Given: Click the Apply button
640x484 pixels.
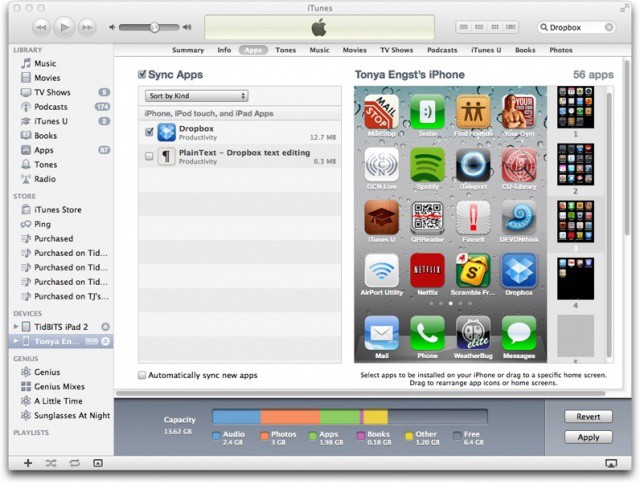Looking at the screenshot, I should [588, 437].
